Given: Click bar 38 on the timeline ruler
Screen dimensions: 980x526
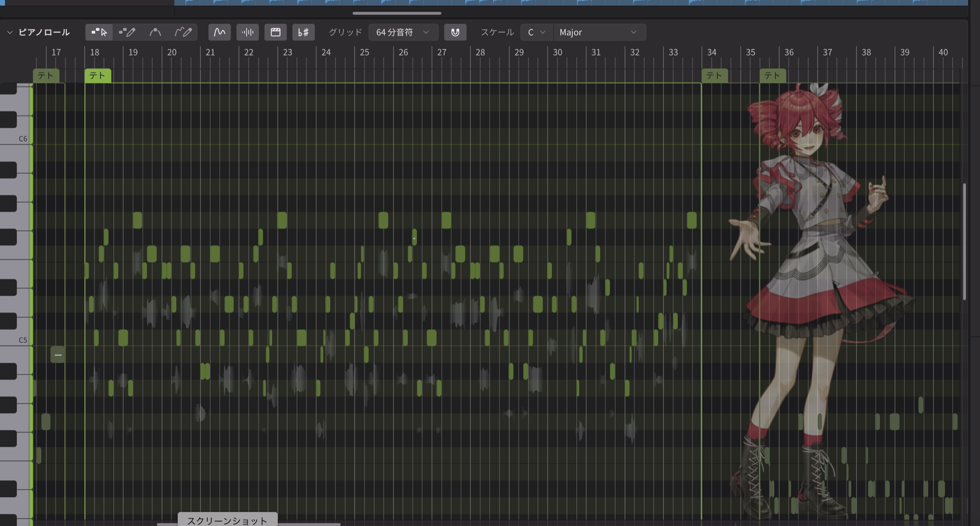Looking at the screenshot, I should point(866,52).
